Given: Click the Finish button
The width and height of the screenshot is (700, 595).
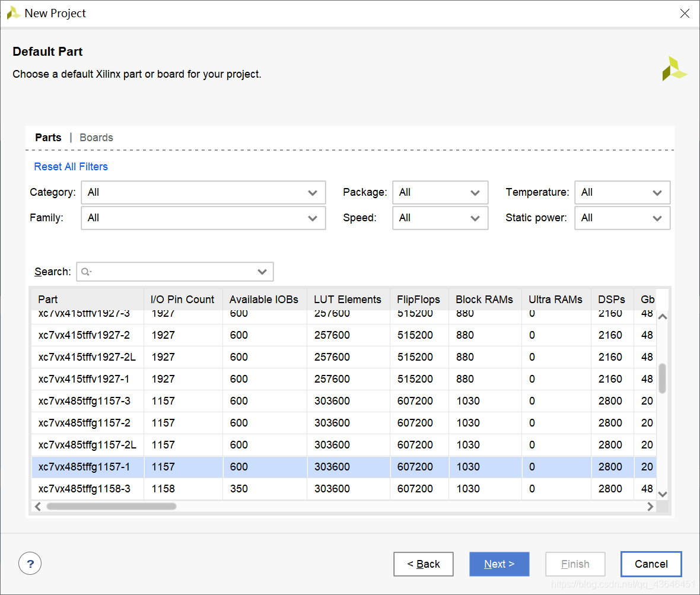Looking at the screenshot, I should tap(575, 564).
